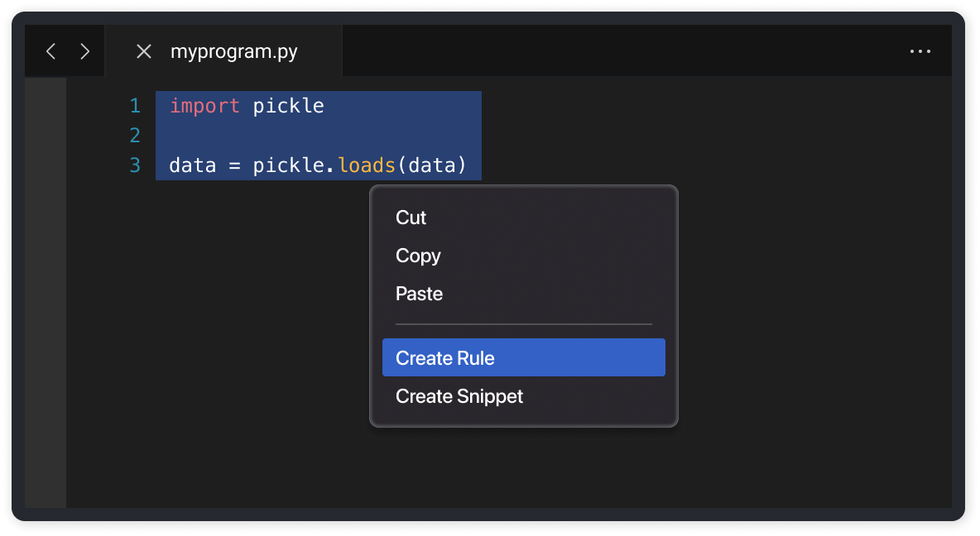Close the myprogram.py tab
This screenshot has width=980, height=536.
pyautogui.click(x=144, y=50)
